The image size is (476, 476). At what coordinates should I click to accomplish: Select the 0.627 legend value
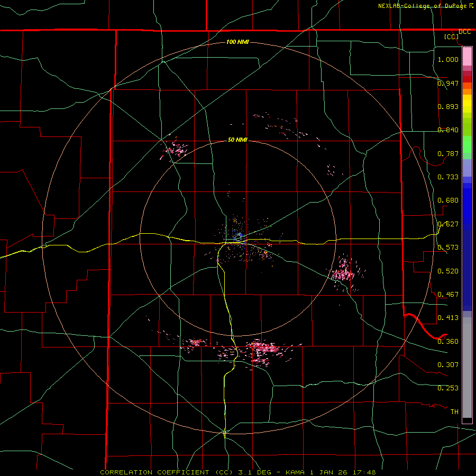448,224
